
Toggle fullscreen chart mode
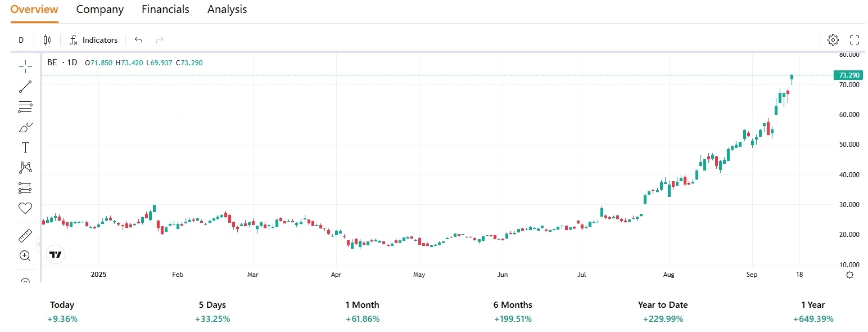tap(855, 40)
